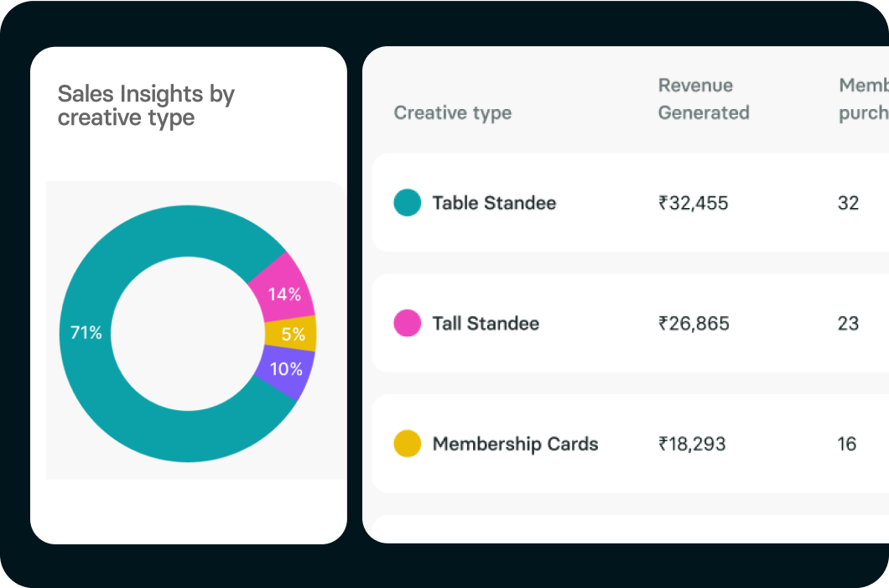The width and height of the screenshot is (889, 588).
Task: Open the Tall Standee row label
Action: tap(486, 324)
